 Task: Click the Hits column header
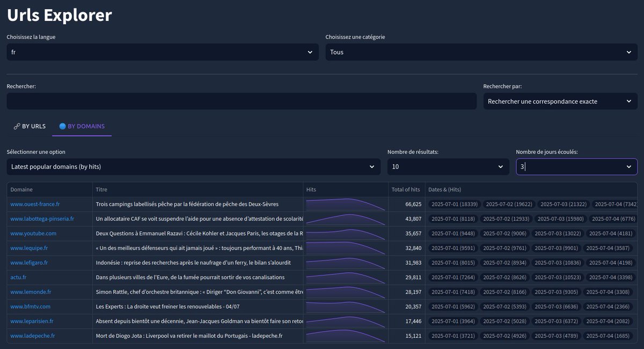coord(346,190)
